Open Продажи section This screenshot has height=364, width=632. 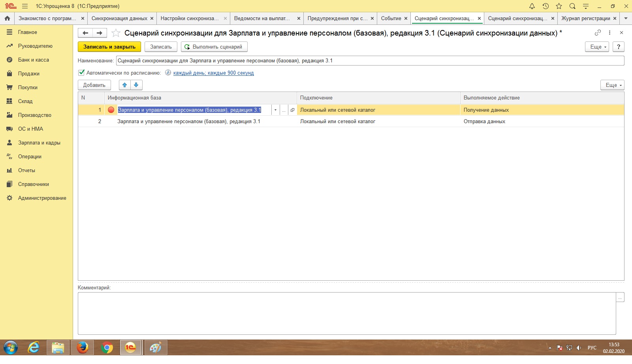pyautogui.click(x=28, y=74)
